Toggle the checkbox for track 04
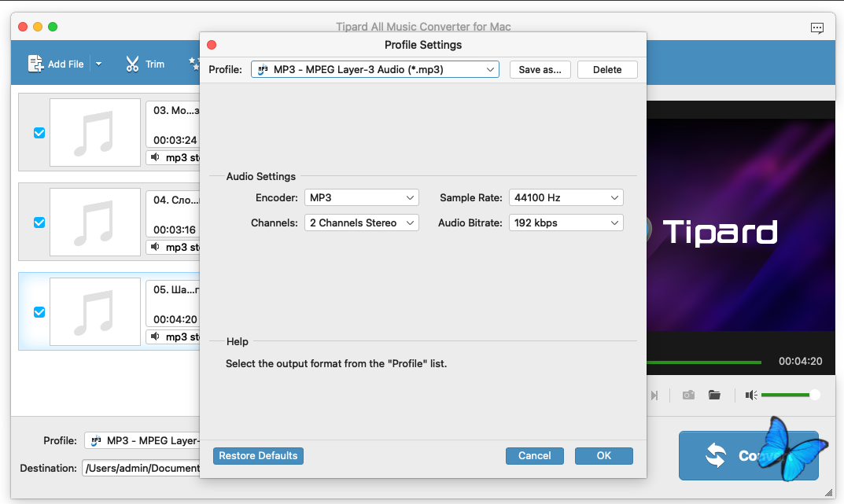Image resolution: width=844 pixels, height=504 pixels. tap(39, 223)
